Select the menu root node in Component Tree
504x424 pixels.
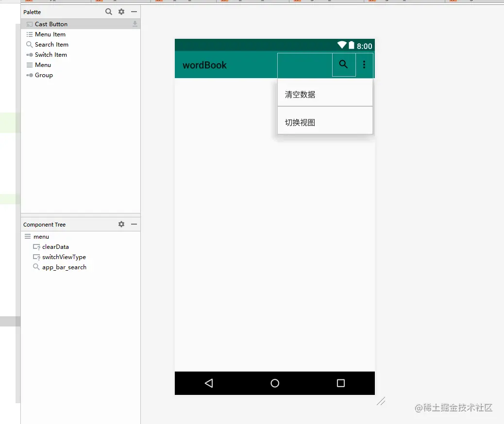41,236
